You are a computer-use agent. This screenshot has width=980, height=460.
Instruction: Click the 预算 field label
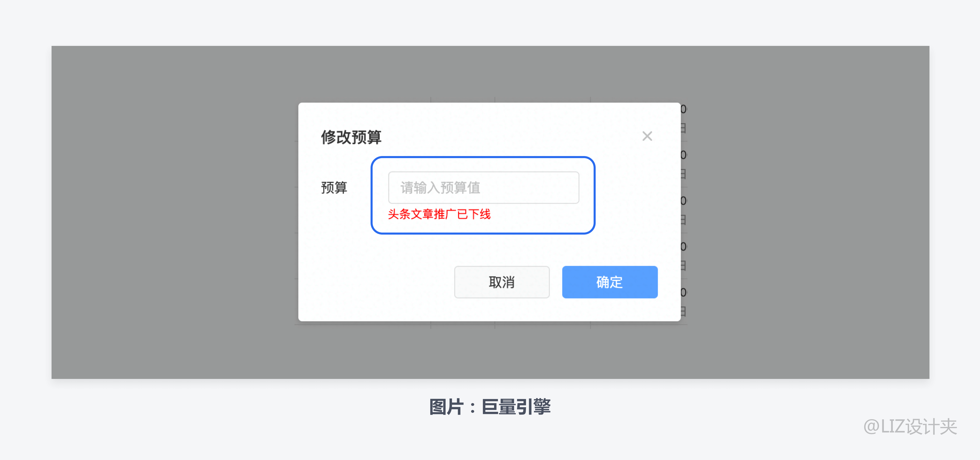click(x=334, y=188)
